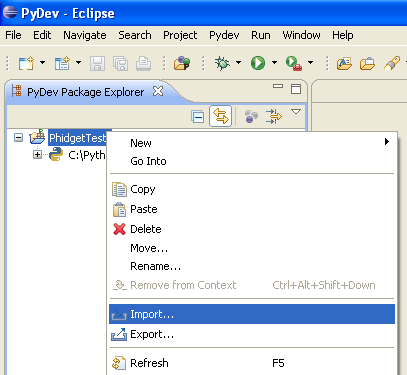This screenshot has height=375, width=407.
Task: Collapse the PhidgetTest project tree node
Action: [19, 137]
